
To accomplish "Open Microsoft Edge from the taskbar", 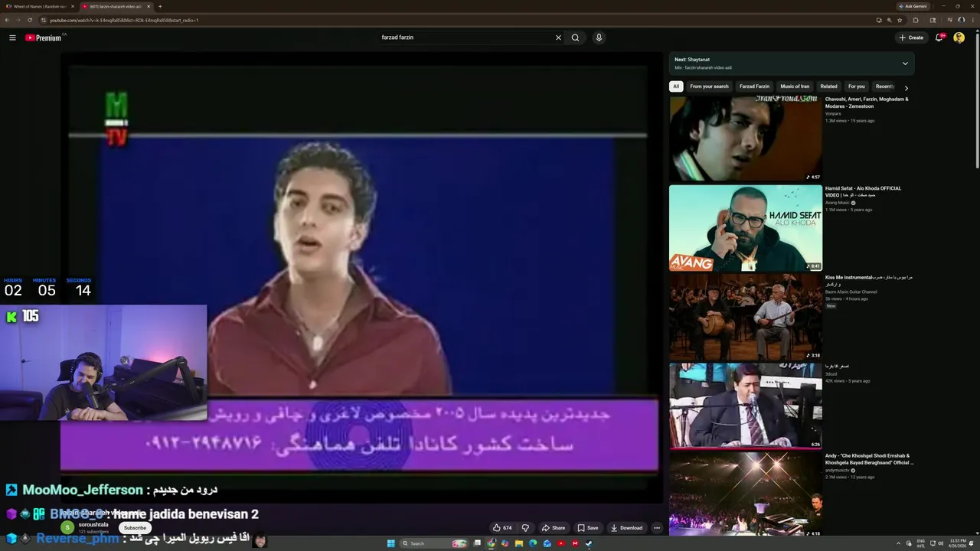I will 533,543.
